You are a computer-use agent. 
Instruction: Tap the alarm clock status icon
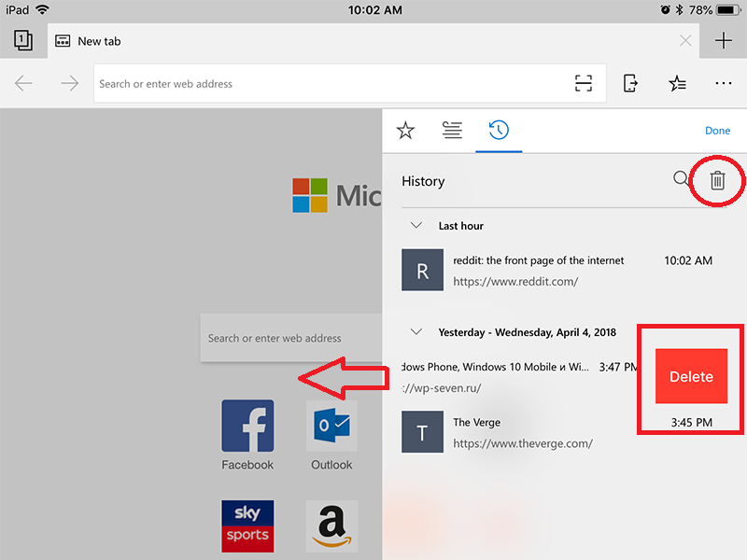(665, 9)
